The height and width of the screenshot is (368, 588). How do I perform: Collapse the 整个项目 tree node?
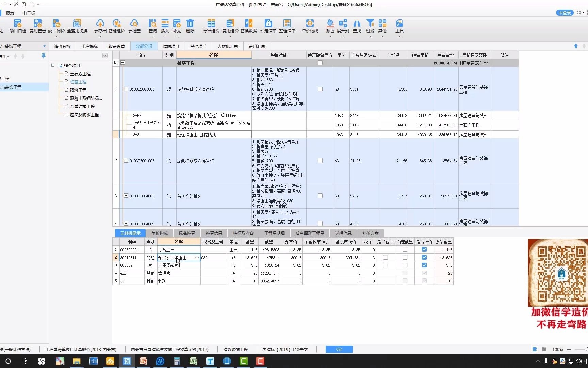click(53, 65)
